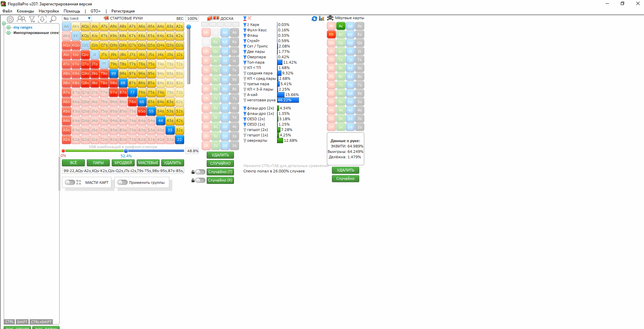Click the red slider handle at 0%
Screen dimensions: 644x329
63,151
